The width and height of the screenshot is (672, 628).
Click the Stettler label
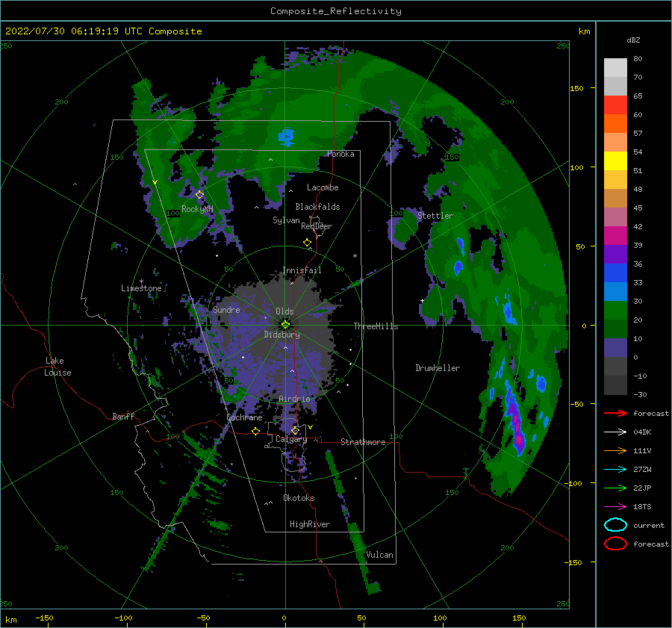pos(435,216)
